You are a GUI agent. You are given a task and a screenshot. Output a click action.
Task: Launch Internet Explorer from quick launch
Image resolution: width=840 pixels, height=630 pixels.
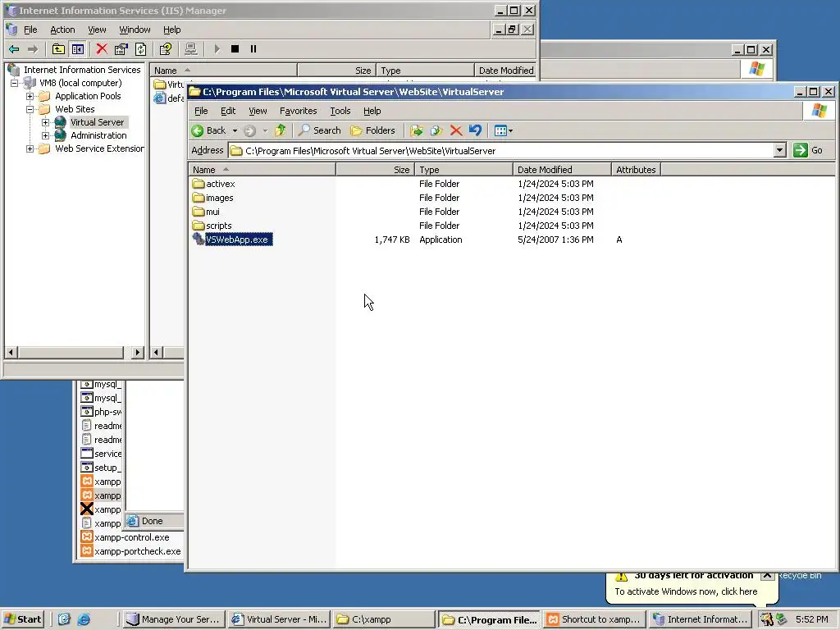pos(84,619)
